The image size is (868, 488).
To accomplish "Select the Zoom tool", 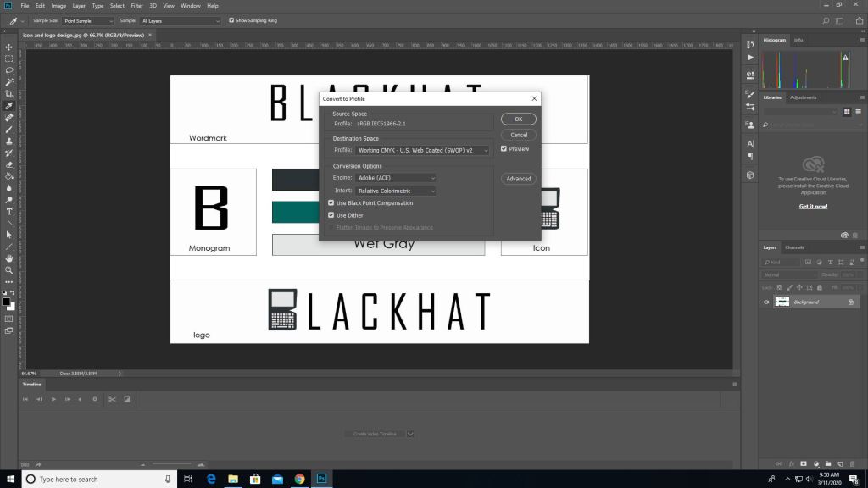I will coord(8,269).
